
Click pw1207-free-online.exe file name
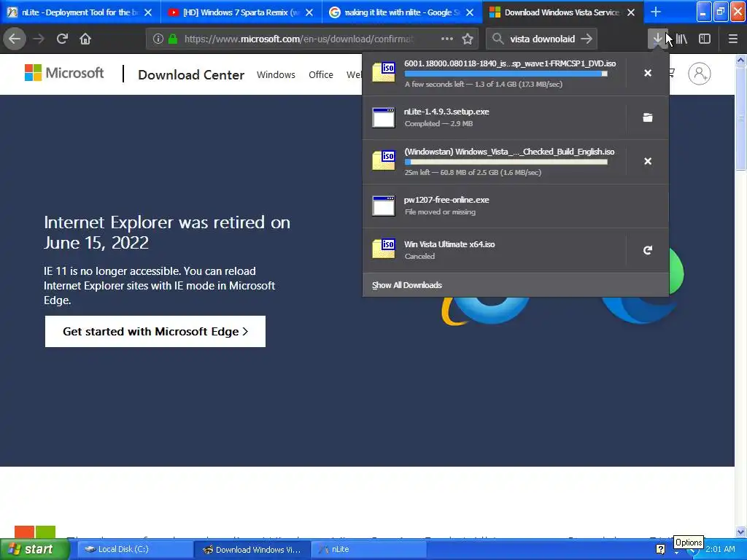446,200
